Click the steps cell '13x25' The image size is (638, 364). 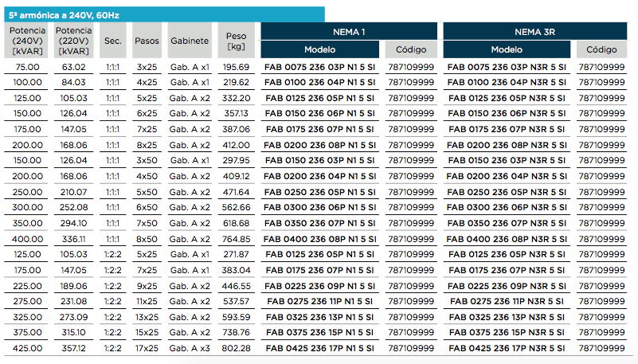click(x=147, y=317)
